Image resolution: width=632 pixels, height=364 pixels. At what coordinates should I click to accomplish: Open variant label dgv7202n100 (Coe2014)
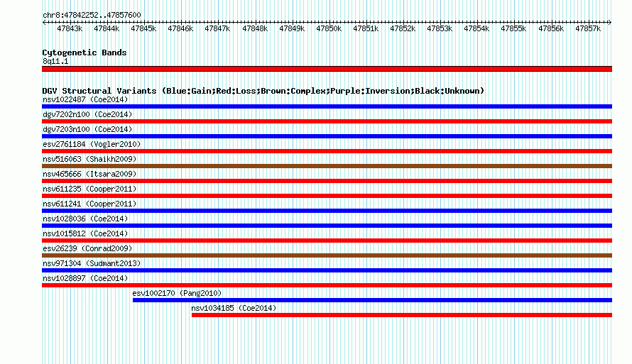pos(87,114)
